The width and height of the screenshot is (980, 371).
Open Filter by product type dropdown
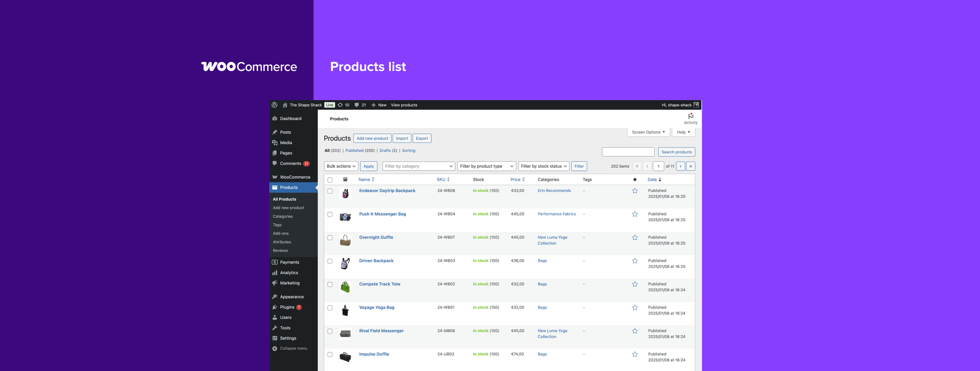[486, 166]
